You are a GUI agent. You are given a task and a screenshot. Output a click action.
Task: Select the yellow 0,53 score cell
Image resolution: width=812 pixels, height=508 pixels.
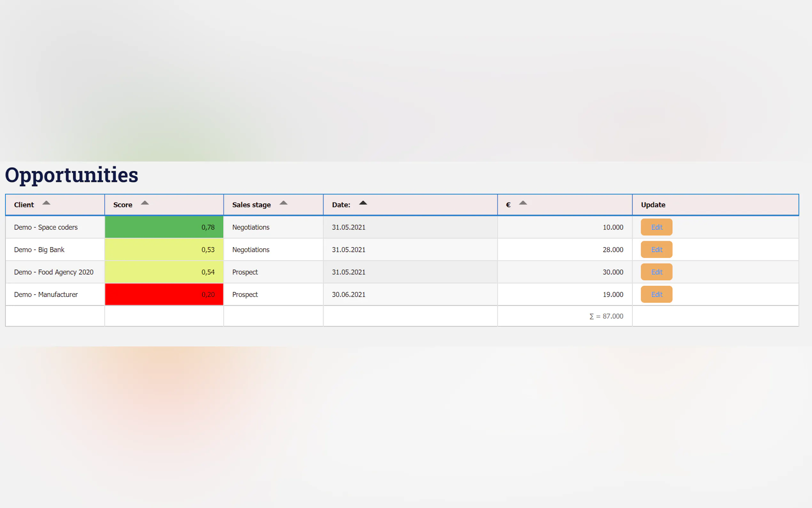(164, 250)
